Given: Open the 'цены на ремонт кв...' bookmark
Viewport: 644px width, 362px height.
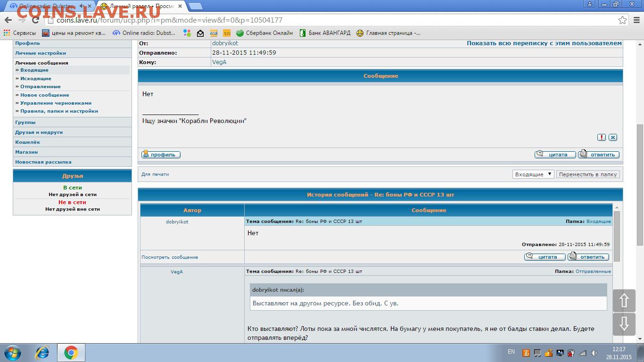Looking at the screenshot, I should pyautogui.click(x=74, y=33).
